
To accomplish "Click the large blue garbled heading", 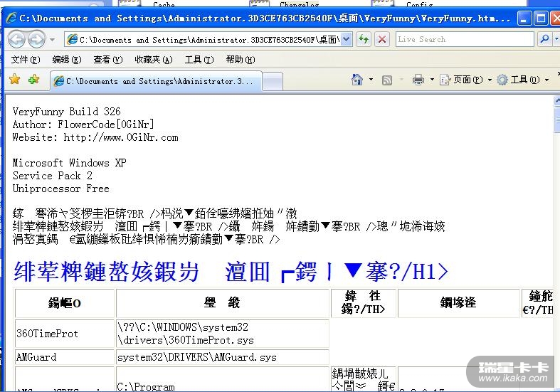I will (231, 272).
